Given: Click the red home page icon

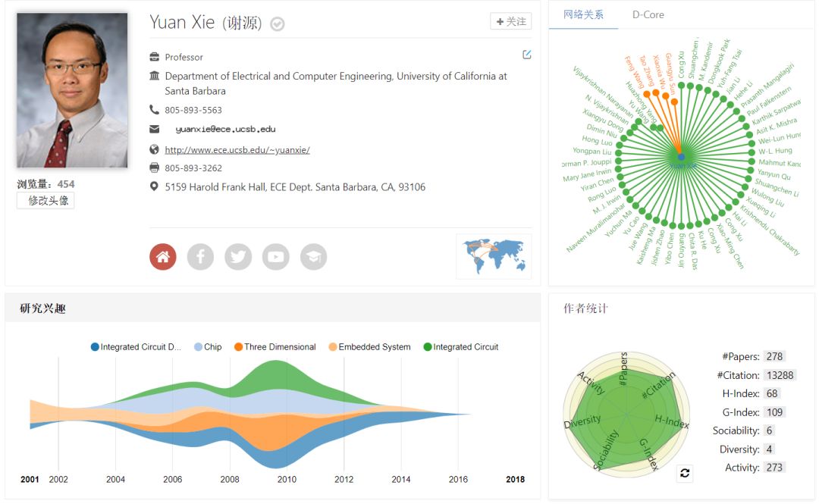Looking at the screenshot, I should (x=163, y=257).
